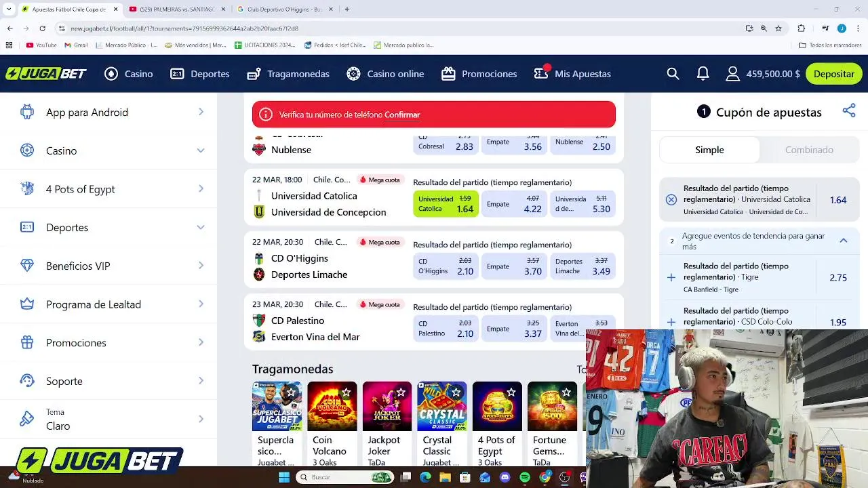868x488 pixels.
Task: Open Spotify from the taskbar
Action: point(524,477)
